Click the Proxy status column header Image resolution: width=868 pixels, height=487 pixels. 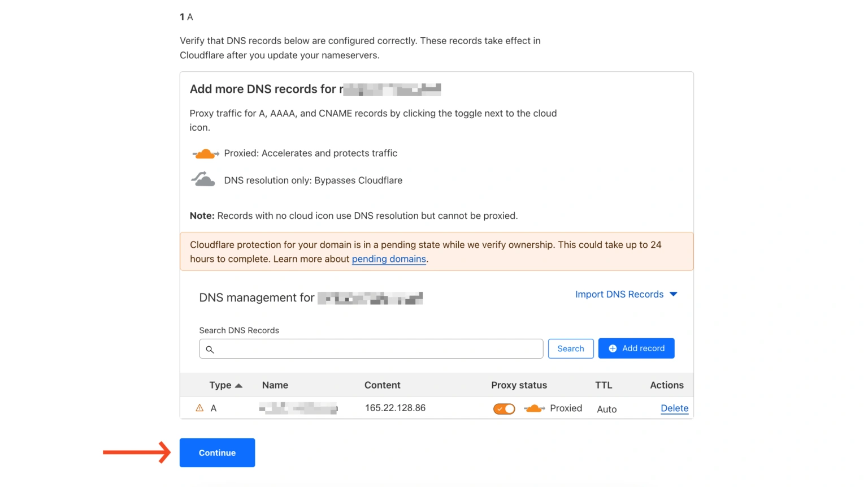(519, 385)
